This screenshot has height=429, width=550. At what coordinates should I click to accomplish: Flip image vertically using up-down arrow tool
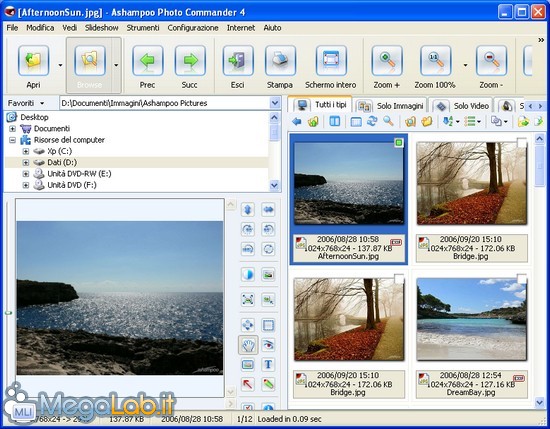point(248,210)
